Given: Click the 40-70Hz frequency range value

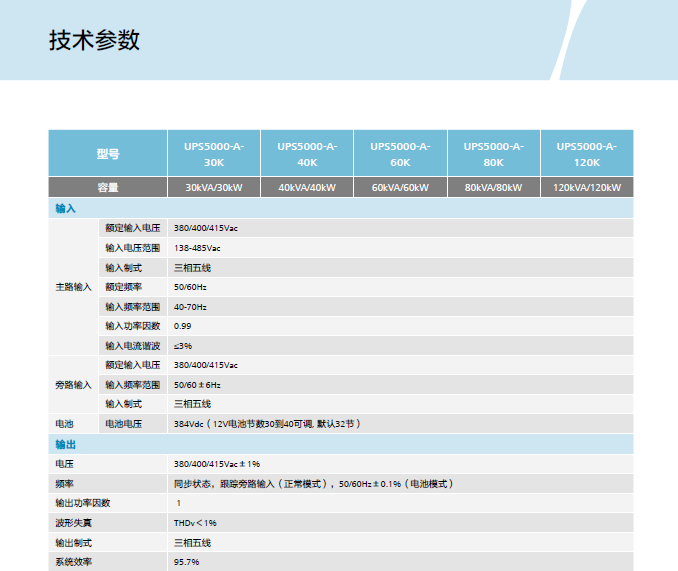Looking at the screenshot, I should [191, 306].
